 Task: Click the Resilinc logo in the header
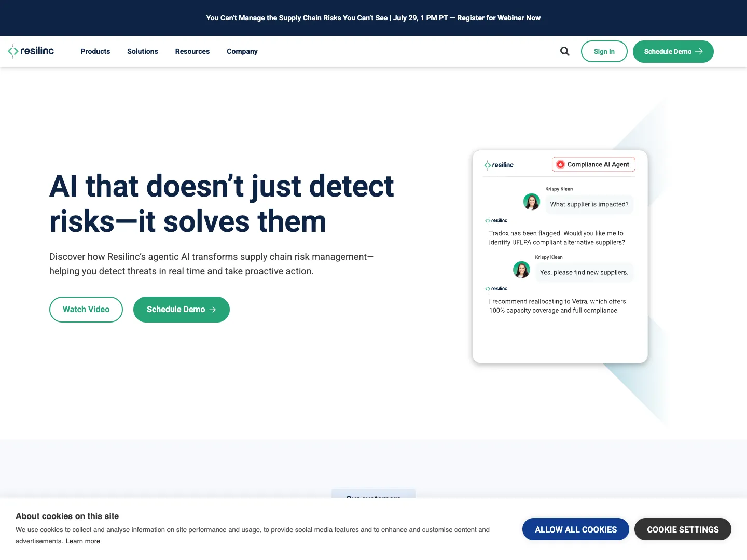click(31, 51)
